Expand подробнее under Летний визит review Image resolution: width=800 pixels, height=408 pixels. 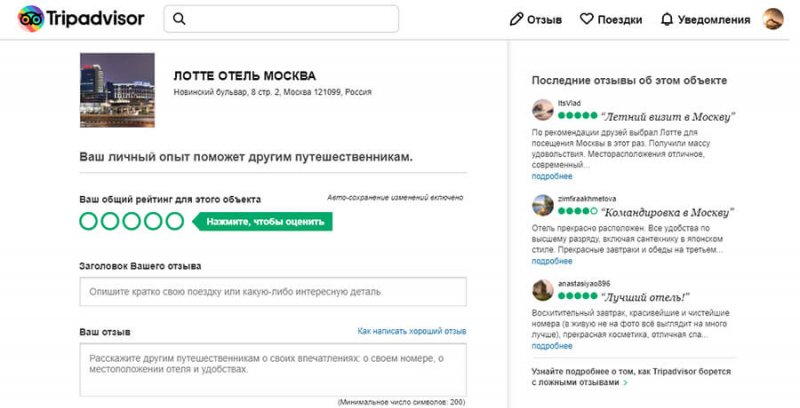(x=552, y=176)
